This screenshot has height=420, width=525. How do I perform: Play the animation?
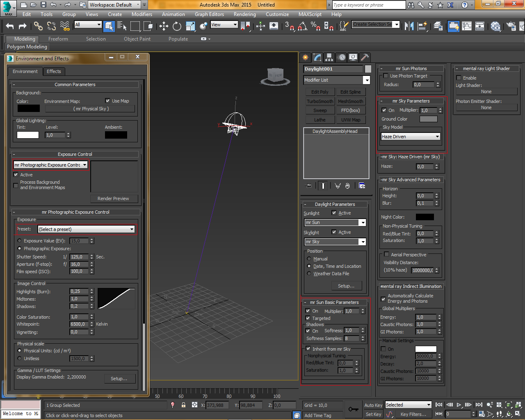pyautogui.click(x=459, y=405)
